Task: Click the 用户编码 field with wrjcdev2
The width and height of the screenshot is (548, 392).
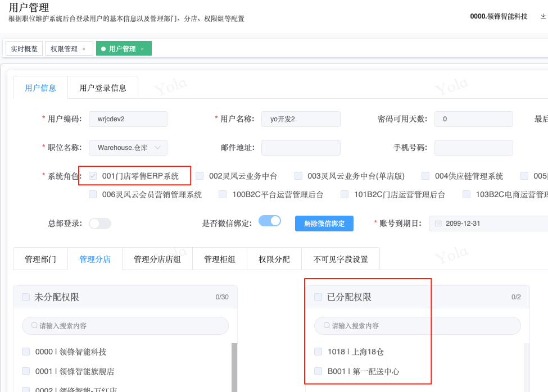Action: click(x=128, y=119)
